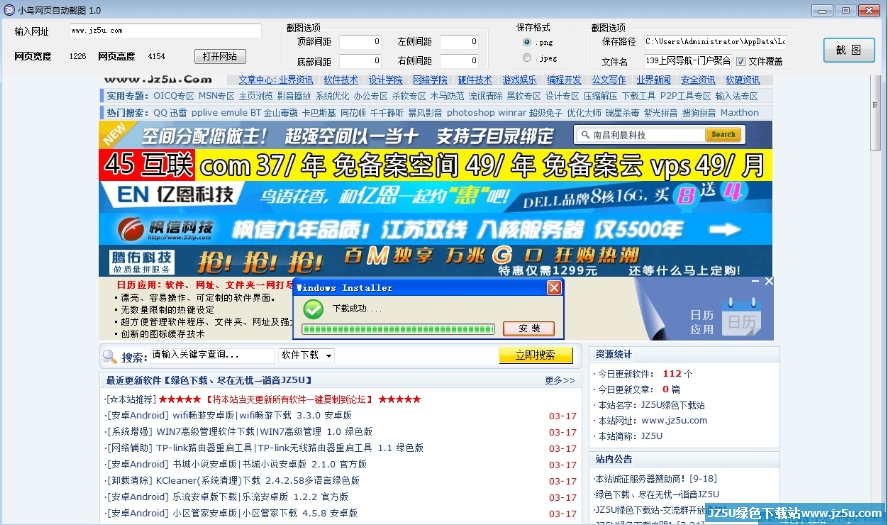Image resolution: width=888 pixels, height=525 pixels.
Task: Click the 顶部间距 value field
Action: point(360,42)
